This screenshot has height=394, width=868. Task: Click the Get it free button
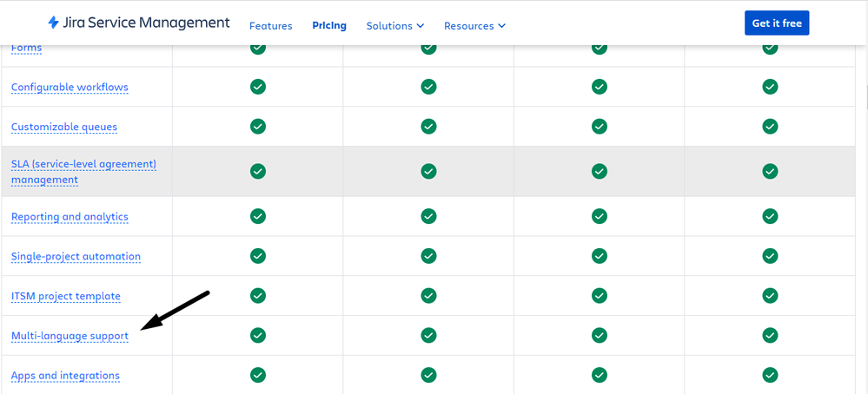coord(777,23)
